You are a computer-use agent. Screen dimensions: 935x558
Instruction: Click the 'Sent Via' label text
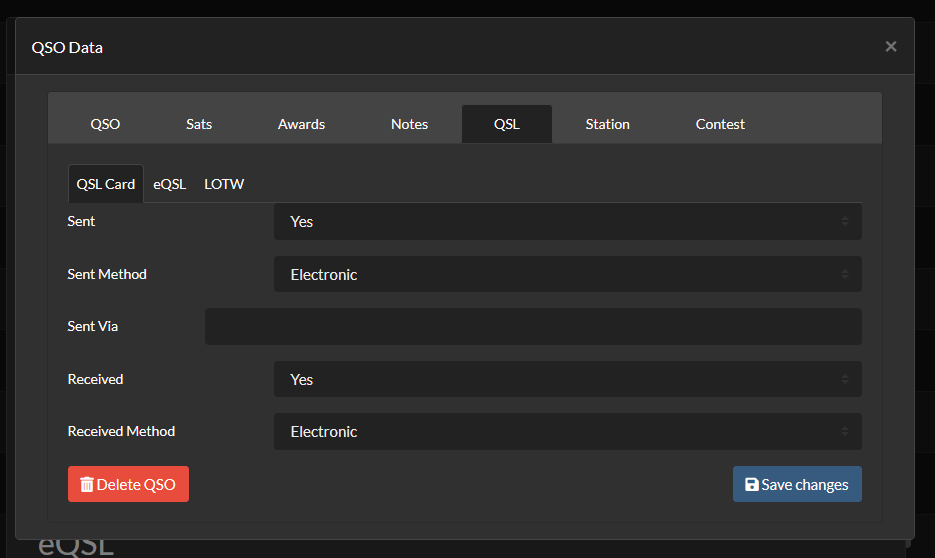click(92, 326)
